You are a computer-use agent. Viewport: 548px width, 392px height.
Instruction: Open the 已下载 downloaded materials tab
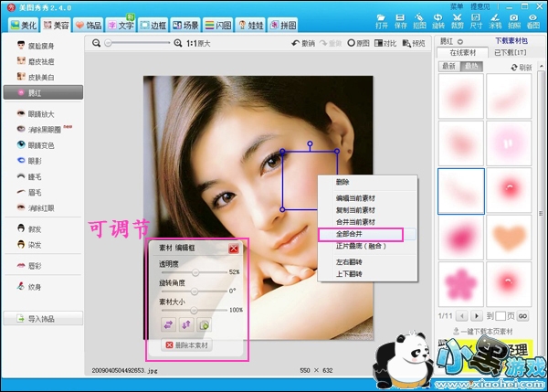click(x=509, y=52)
